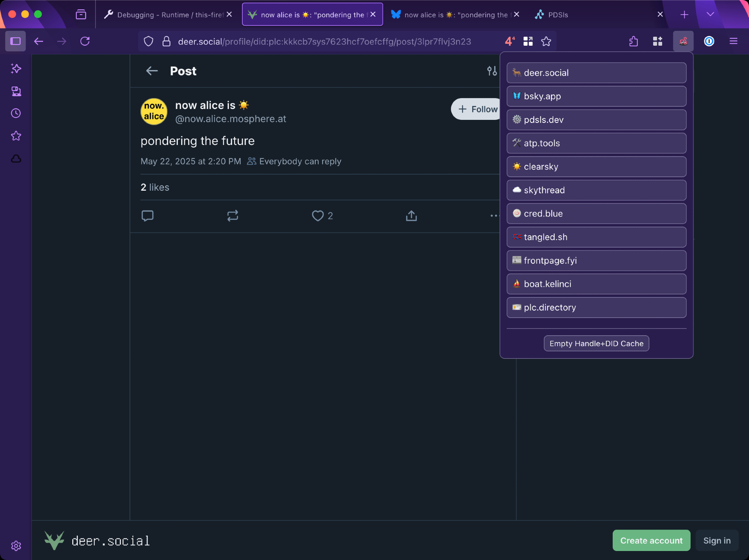Open the hamburger application menu
The height and width of the screenshot is (560, 749).
tap(733, 41)
